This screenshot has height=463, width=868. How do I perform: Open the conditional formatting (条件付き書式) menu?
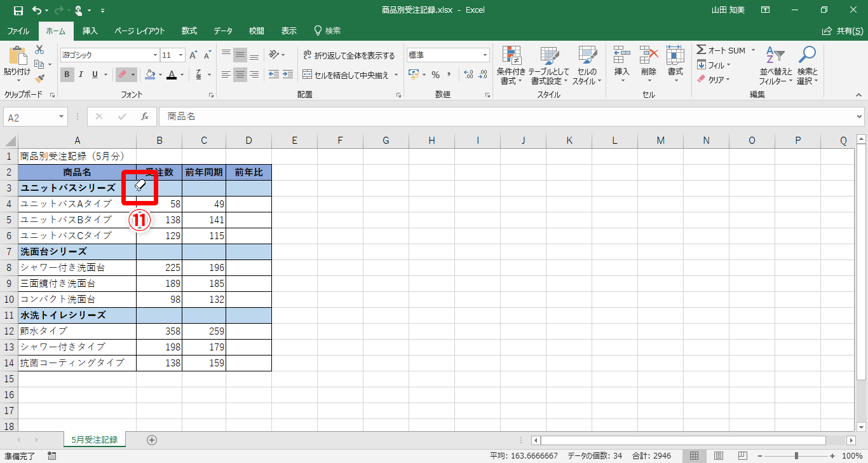(x=511, y=66)
